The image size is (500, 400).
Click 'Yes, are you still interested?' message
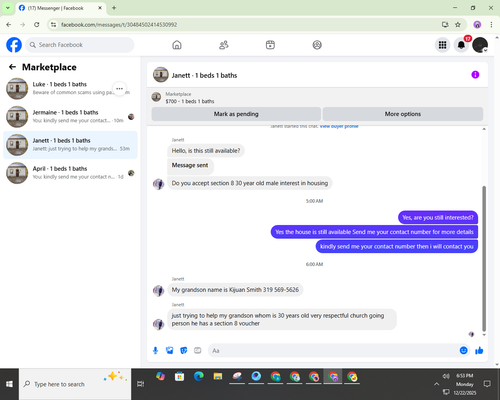point(438,217)
